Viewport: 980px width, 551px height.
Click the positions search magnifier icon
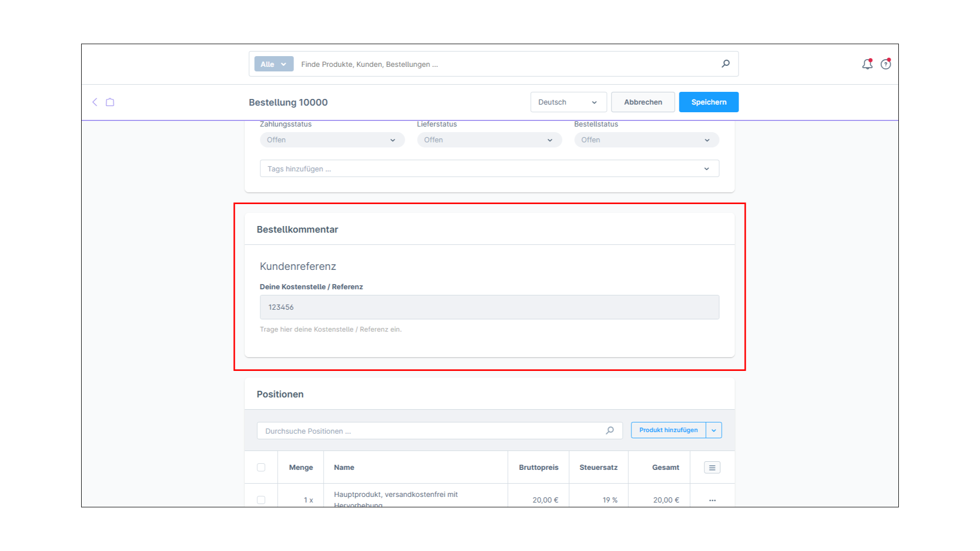609,431
